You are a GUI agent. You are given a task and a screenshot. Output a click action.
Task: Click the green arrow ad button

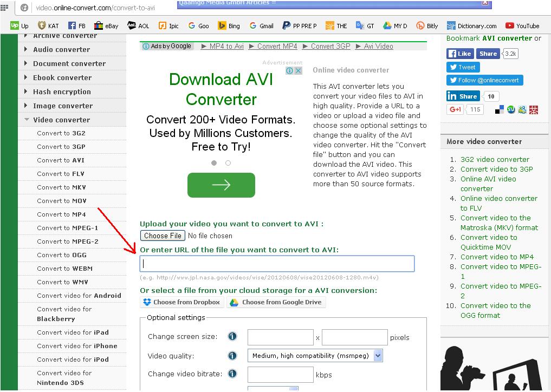pos(221,185)
